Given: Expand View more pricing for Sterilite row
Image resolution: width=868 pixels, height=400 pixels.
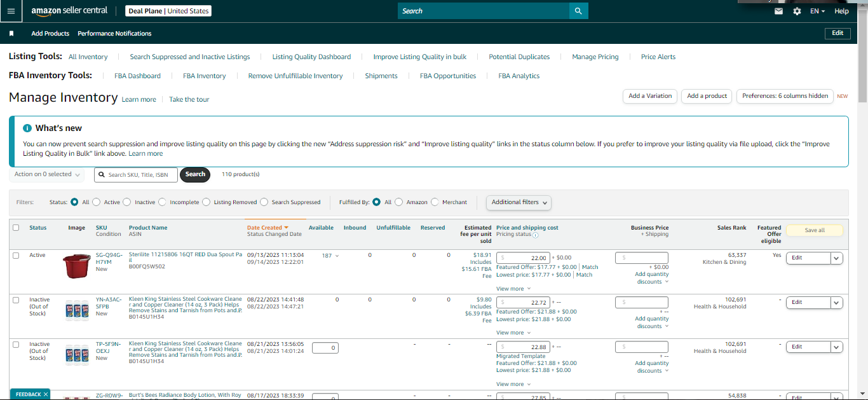Looking at the screenshot, I should (x=513, y=289).
